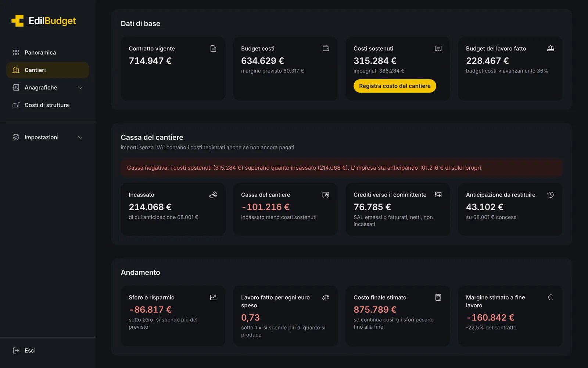
Task: Click the Incassato hand-coins icon
Action: [x=213, y=195]
